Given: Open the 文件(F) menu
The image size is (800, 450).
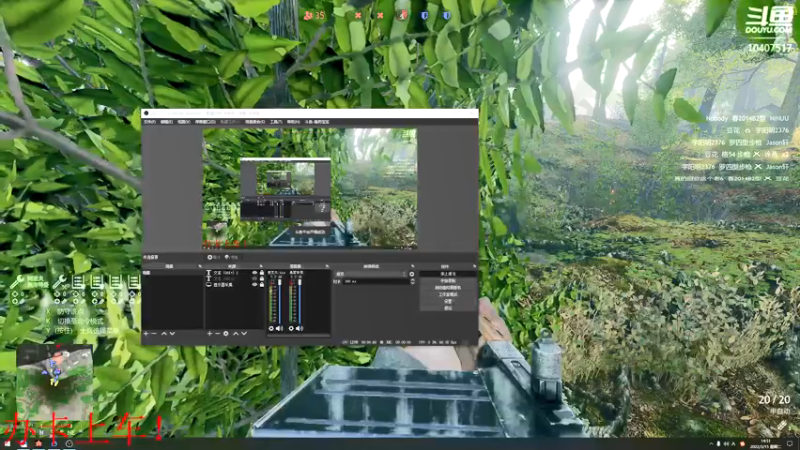Looking at the screenshot, I should point(149,122).
